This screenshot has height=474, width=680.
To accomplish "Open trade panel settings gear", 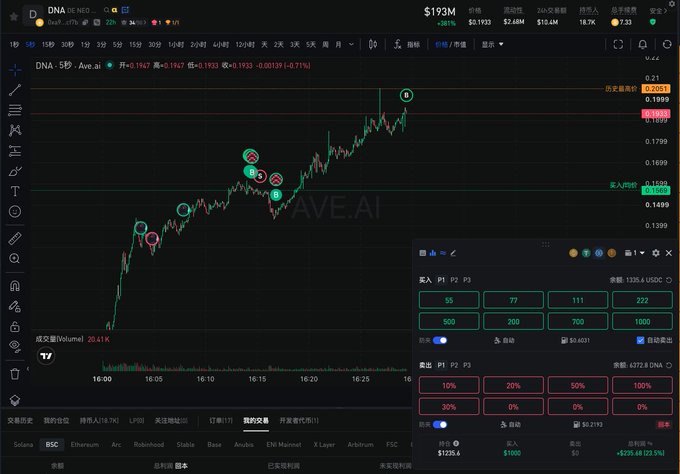I will [x=656, y=253].
